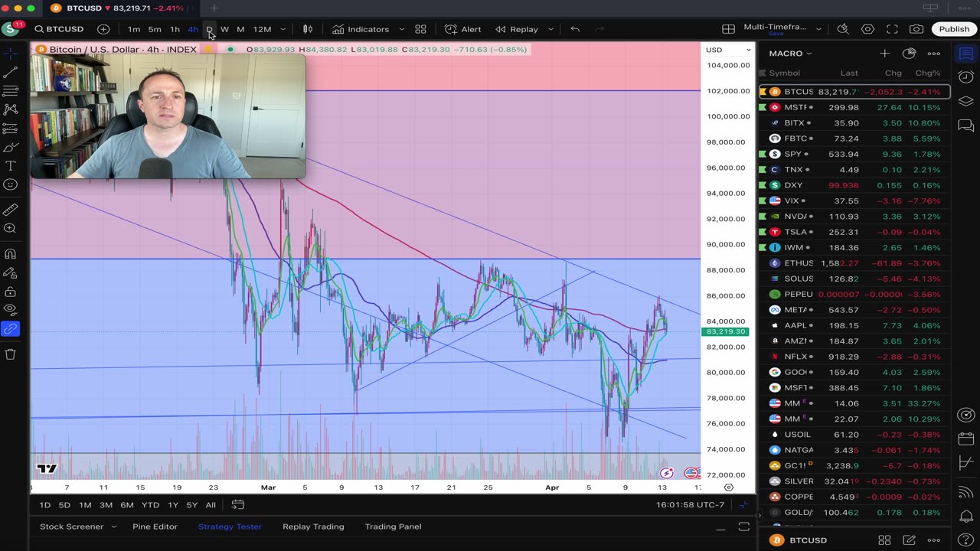Open BTCUSD symbol search

[60, 29]
